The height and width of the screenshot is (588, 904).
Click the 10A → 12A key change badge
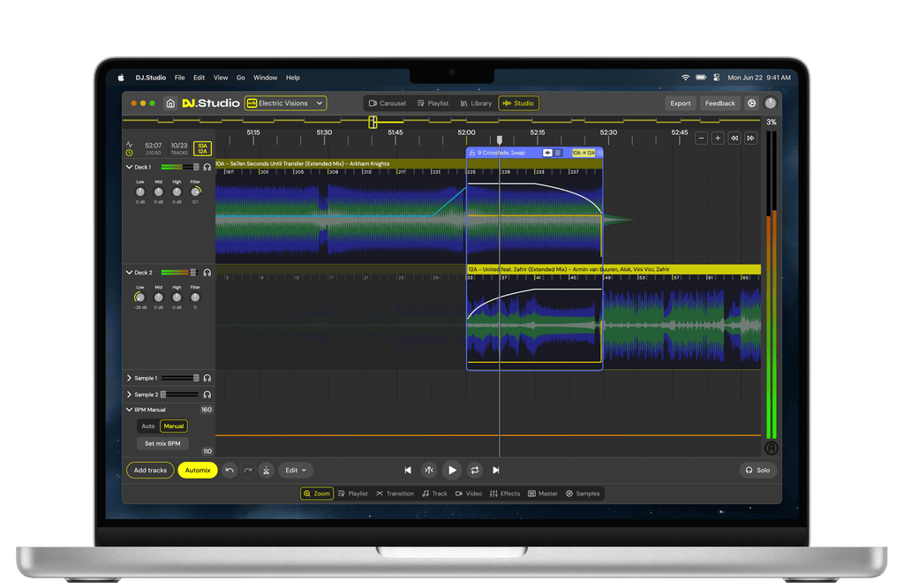(x=584, y=153)
